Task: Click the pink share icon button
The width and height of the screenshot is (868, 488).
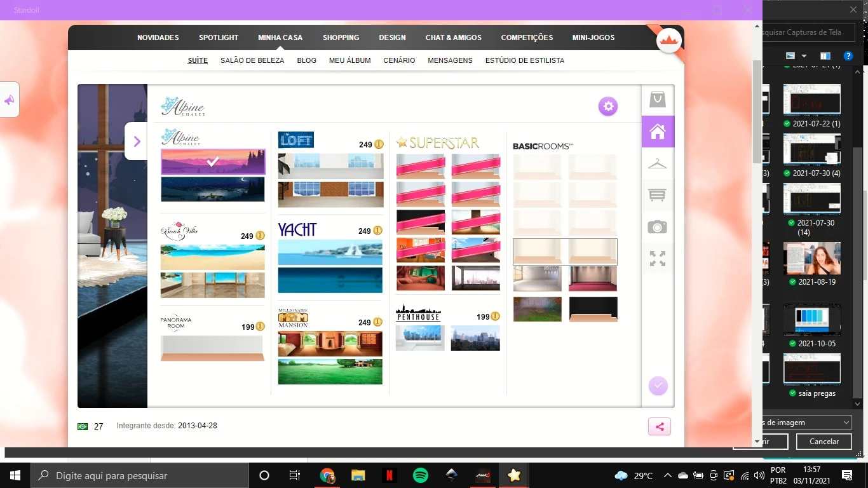Action: point(660,427)
